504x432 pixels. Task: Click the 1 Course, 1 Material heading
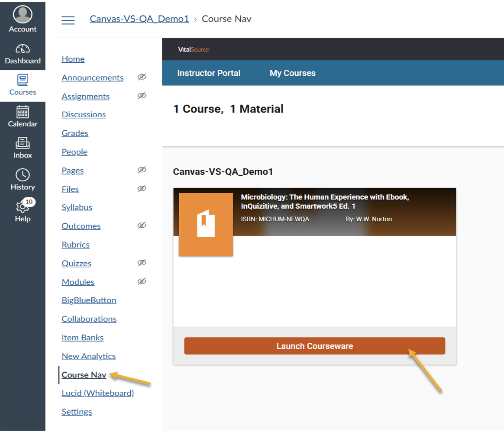228,109
